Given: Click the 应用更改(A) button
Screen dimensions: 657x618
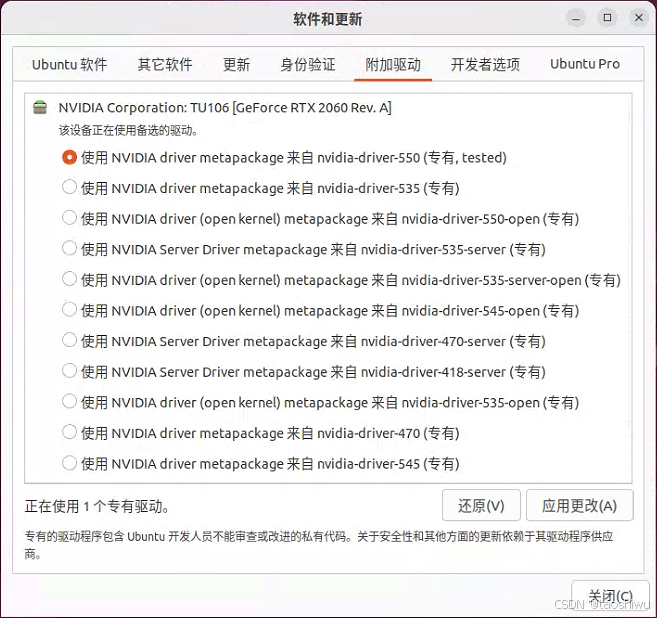Looking at the screenshot, I should coord(579,505).
